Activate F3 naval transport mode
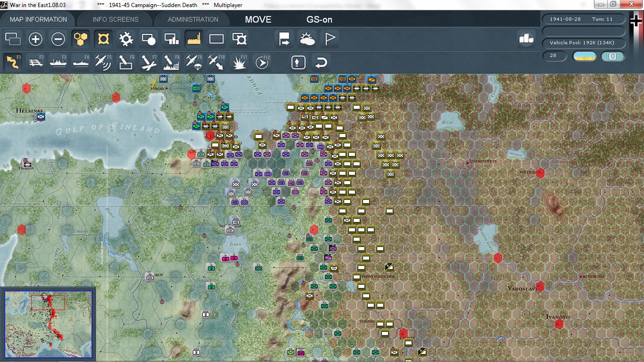644x362 pixels. point(58,62)
